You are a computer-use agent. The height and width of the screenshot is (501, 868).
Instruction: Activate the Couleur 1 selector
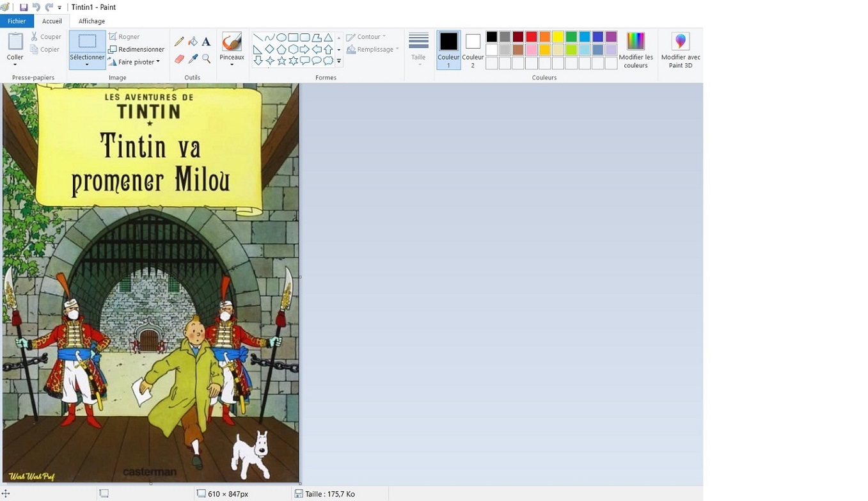coord(448,49)
